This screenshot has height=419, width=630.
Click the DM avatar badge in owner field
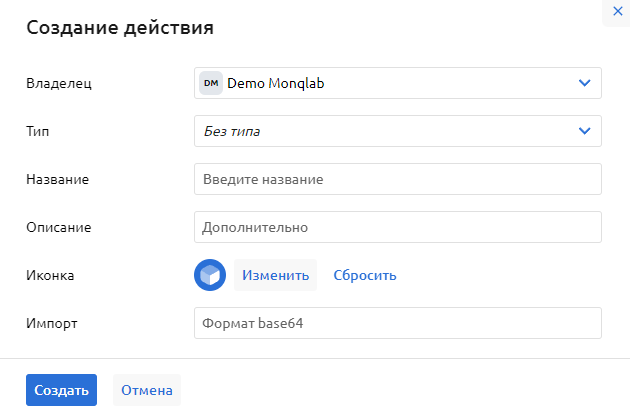tap(210, 84)
